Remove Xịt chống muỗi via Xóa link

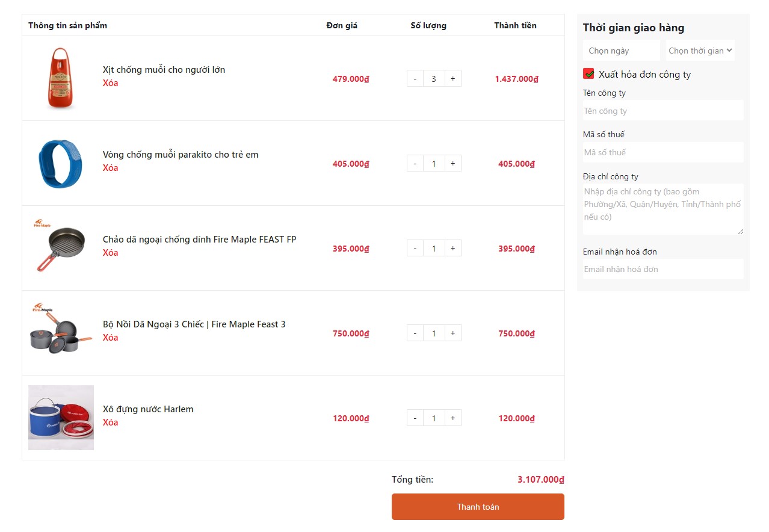110,83
